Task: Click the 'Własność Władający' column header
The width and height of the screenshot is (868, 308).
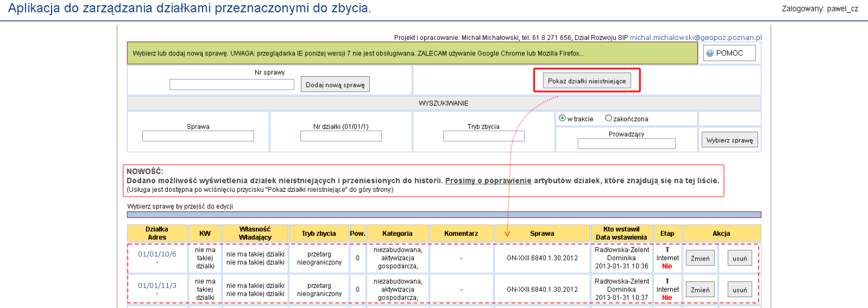Action: [255, 233]
